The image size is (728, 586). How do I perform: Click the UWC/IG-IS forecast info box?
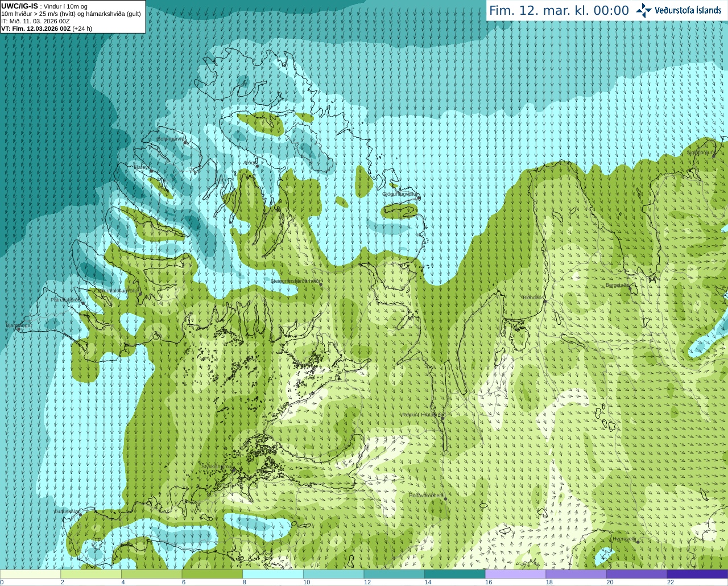[x=72, y=16]
